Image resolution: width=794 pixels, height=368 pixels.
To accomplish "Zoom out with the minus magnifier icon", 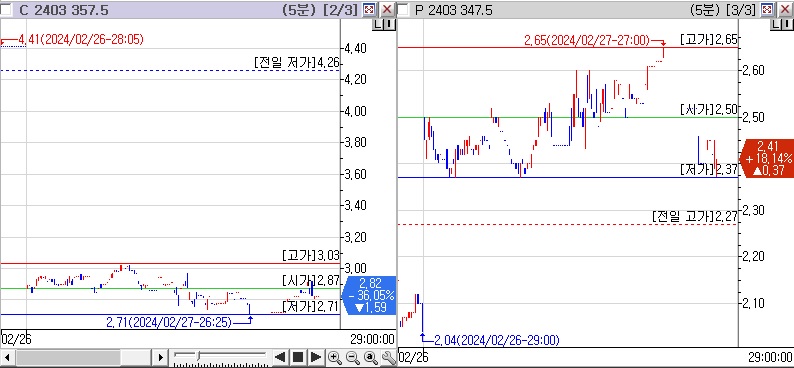I will [352, 357].
